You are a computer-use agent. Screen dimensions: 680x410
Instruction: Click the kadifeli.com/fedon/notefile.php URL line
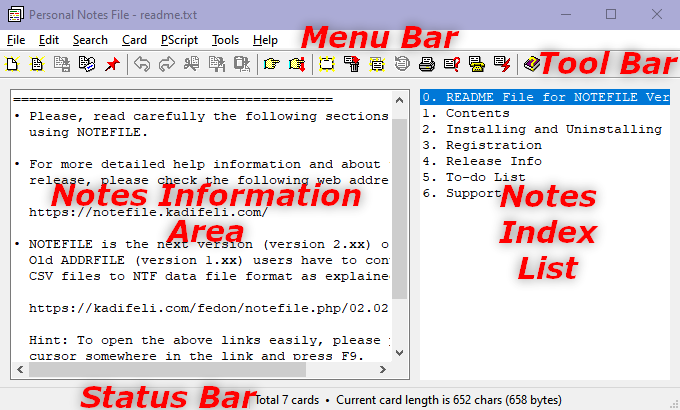[x=209, y=308]
